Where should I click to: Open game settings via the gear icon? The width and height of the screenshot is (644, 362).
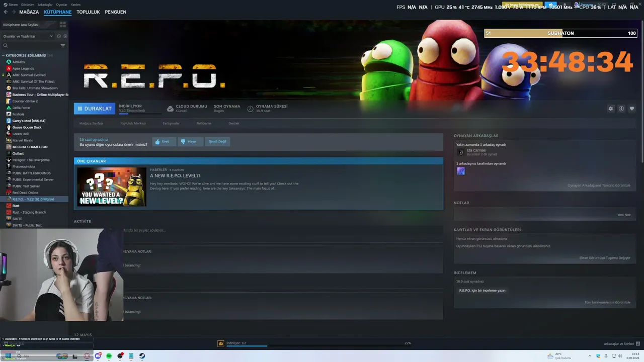click(x=611, y=109)
